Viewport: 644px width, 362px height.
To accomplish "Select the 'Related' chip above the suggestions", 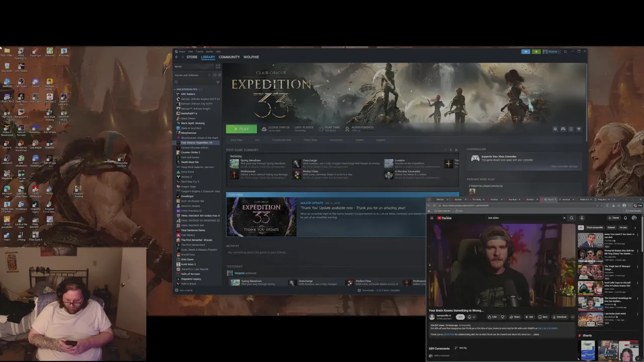I will [x=611, y=228].
